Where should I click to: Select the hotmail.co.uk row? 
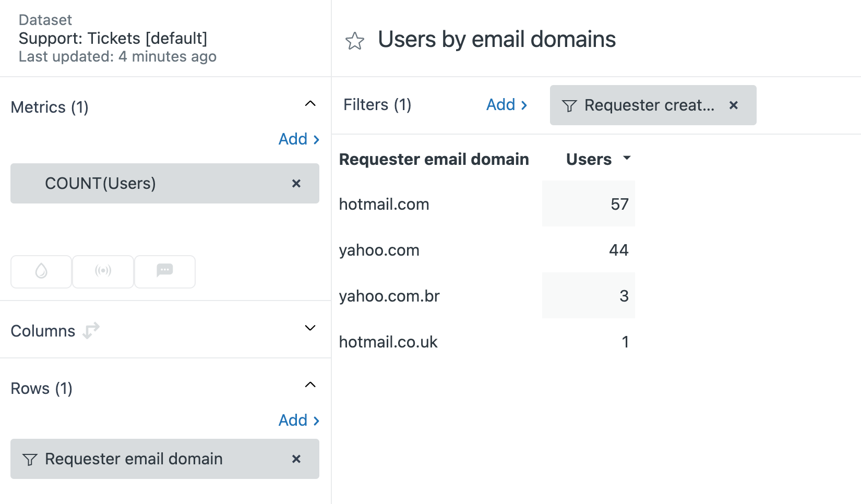click(x=388, y=342)
